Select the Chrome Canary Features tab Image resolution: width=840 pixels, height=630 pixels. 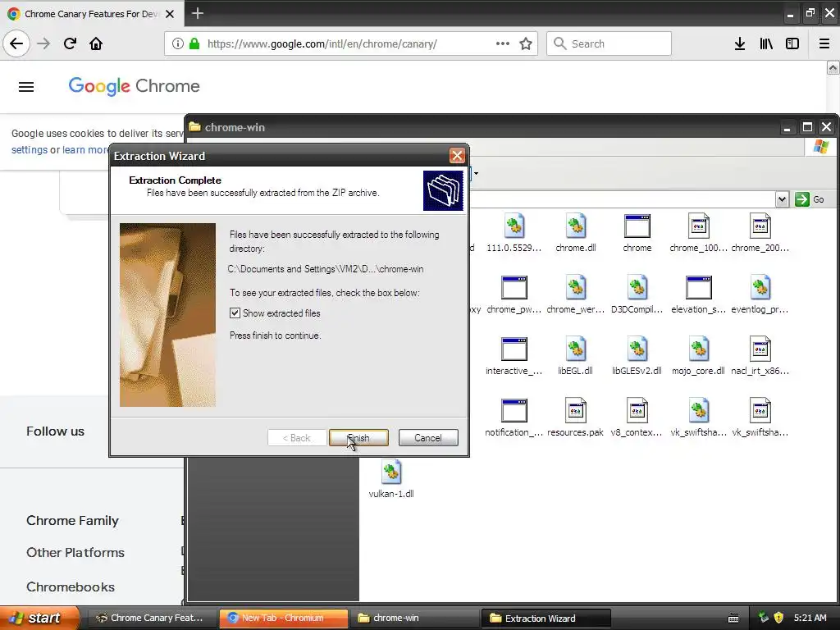[91, 14]
